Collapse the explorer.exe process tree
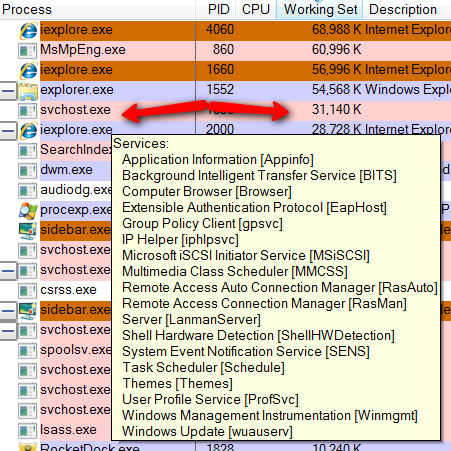This screenshot has width=451, height=451. [8, 91]
